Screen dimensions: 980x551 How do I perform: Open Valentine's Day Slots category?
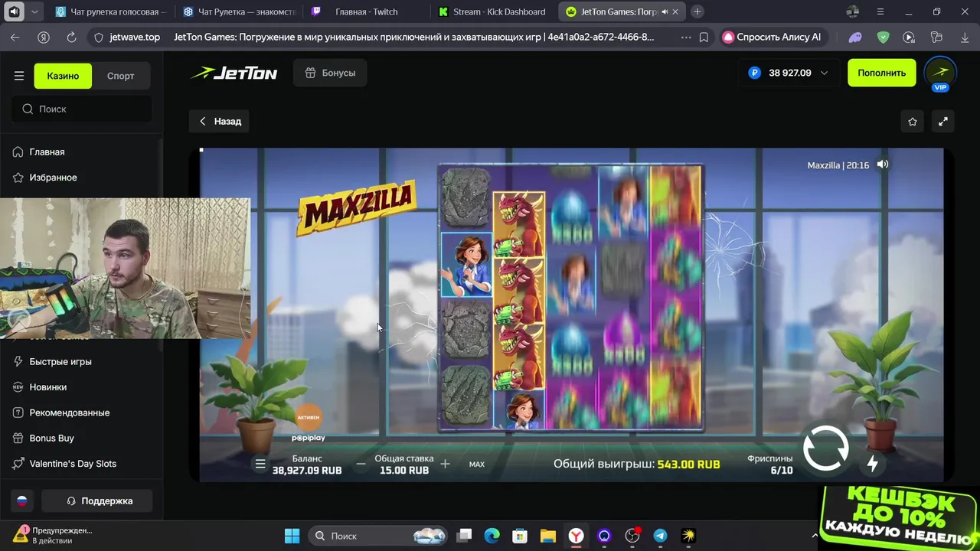tap(72, 463)
